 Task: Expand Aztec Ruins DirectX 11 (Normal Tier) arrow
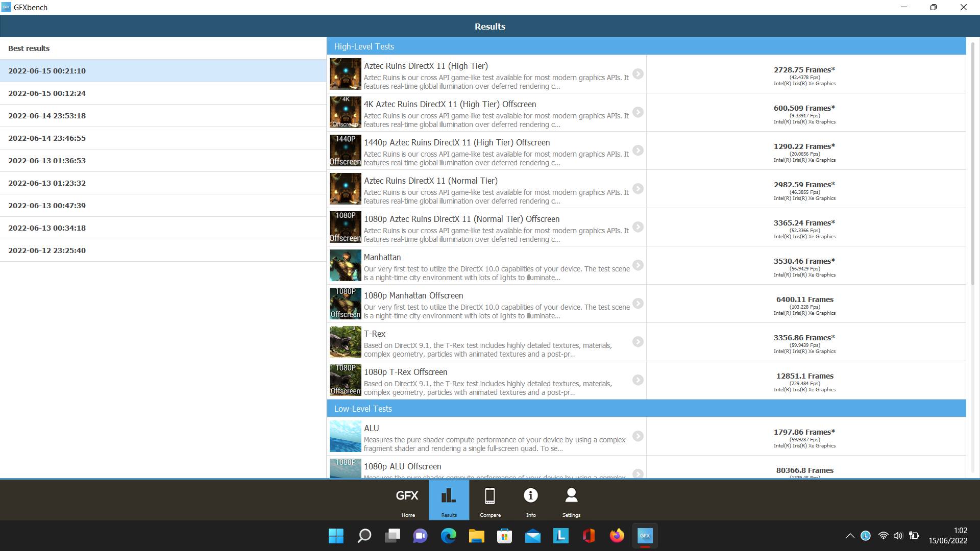click(x=638, y=189)
